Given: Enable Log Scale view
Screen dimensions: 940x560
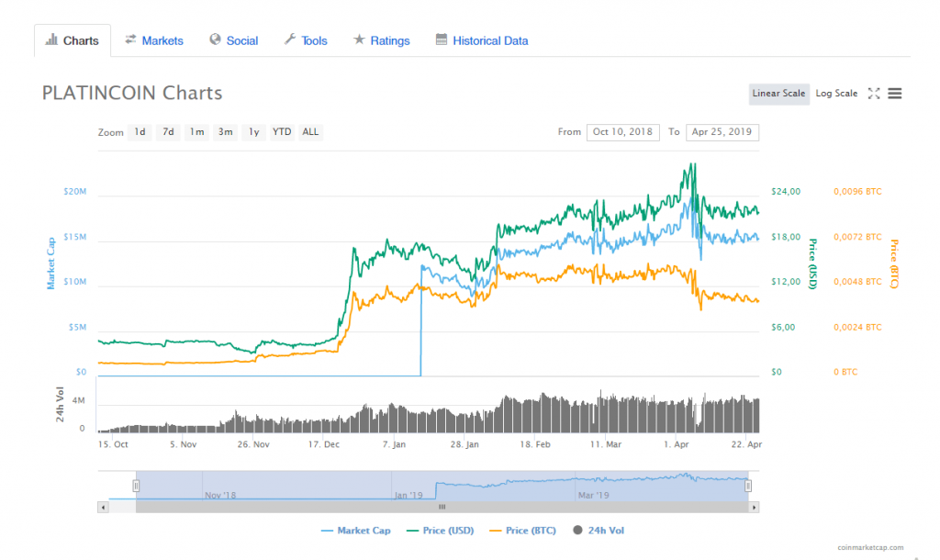Looking at the screenshot, I should (x=836, y=94).
